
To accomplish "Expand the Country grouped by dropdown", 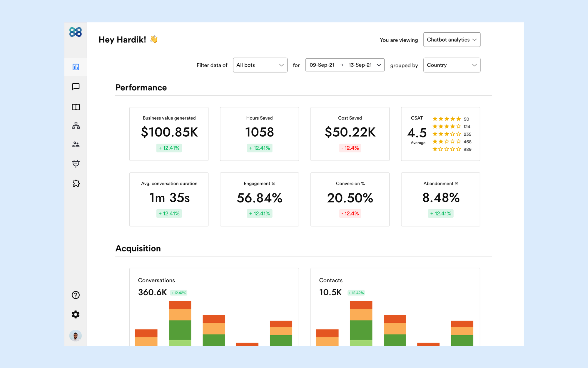I will (451, 65).
